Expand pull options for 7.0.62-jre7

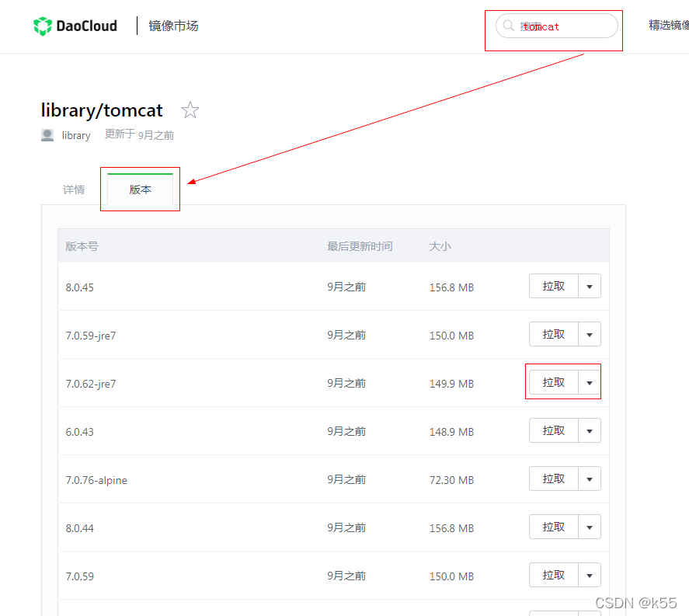(x=590, y=382)
